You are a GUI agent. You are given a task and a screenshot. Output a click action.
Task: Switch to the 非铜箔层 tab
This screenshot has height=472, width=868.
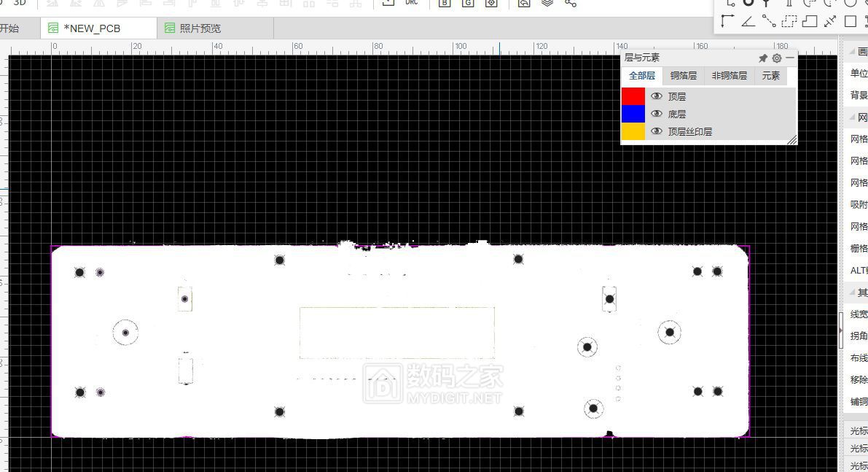(x=729, y=76)
